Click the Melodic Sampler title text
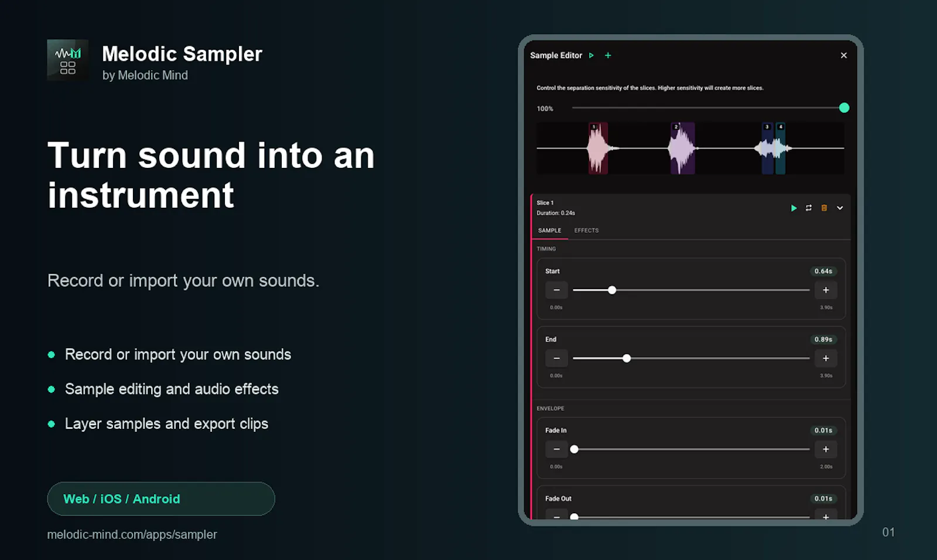This screenshot has width=937, height=560. [x=182, y=54]
